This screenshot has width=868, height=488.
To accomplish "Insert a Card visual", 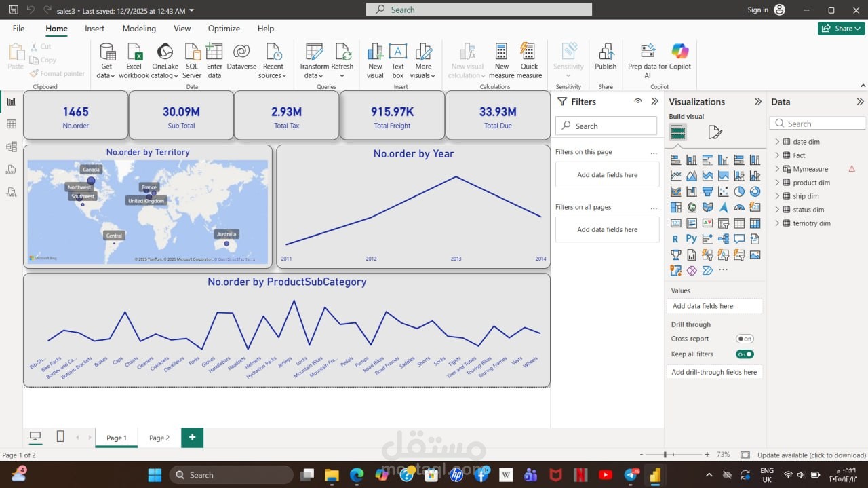I will pyautogui.click(x=675, y=223).
